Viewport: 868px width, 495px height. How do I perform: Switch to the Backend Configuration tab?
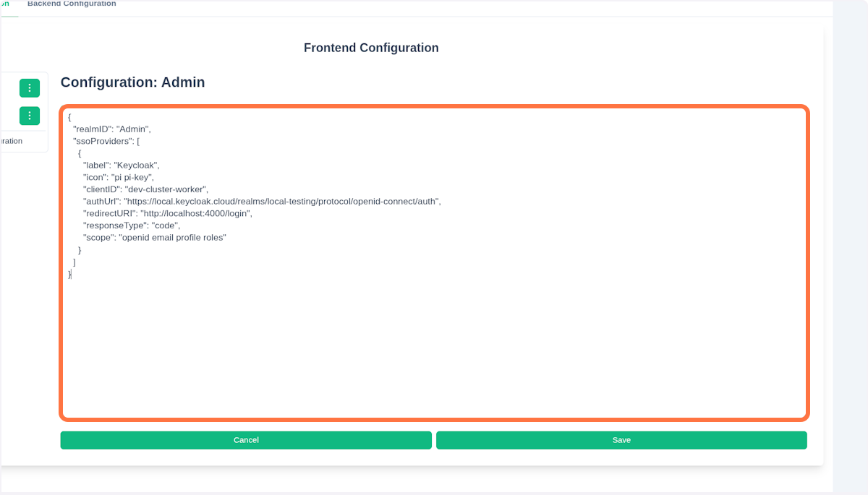[72, 4]
